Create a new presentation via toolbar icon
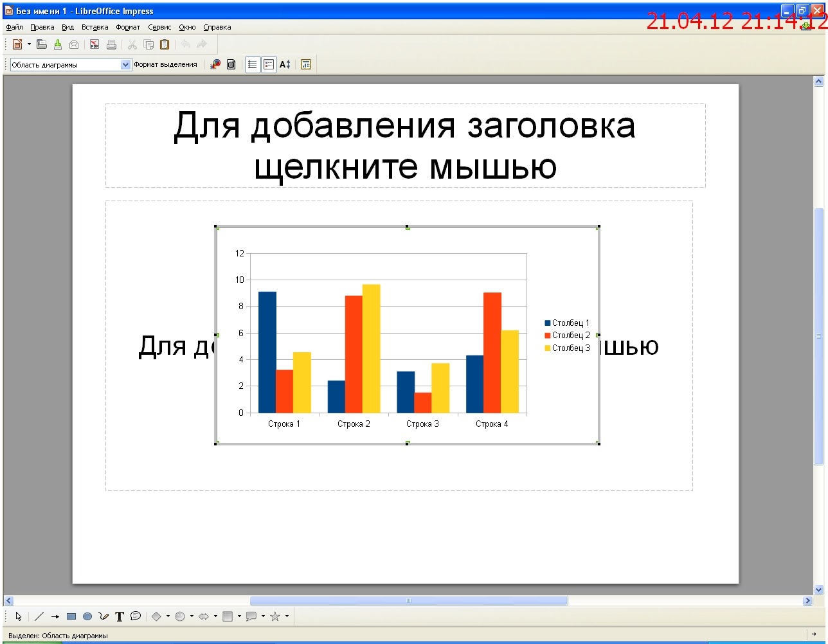The width and height of the screenshot is (828, 644). pyautogui.click(x=17, y=44)
